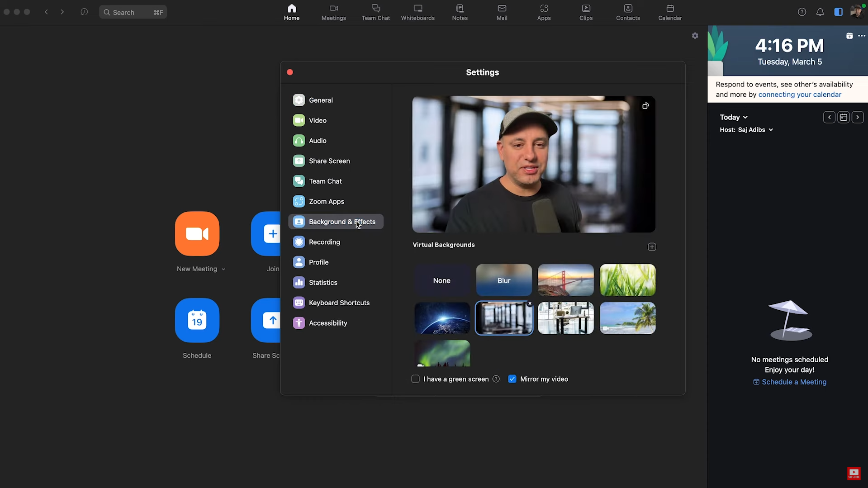Click the rotate camera icon on video preview
Image resolution: width=868 pixels, height=488 pixels.
point(645,106)
